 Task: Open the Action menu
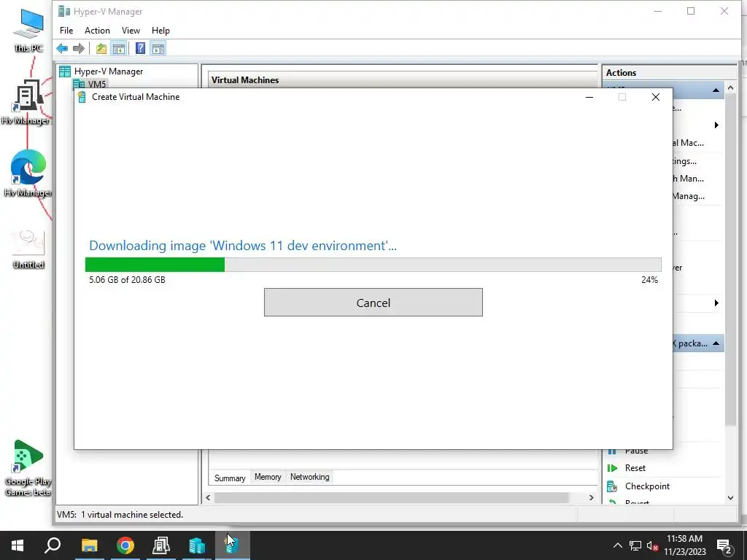point(97,31)
